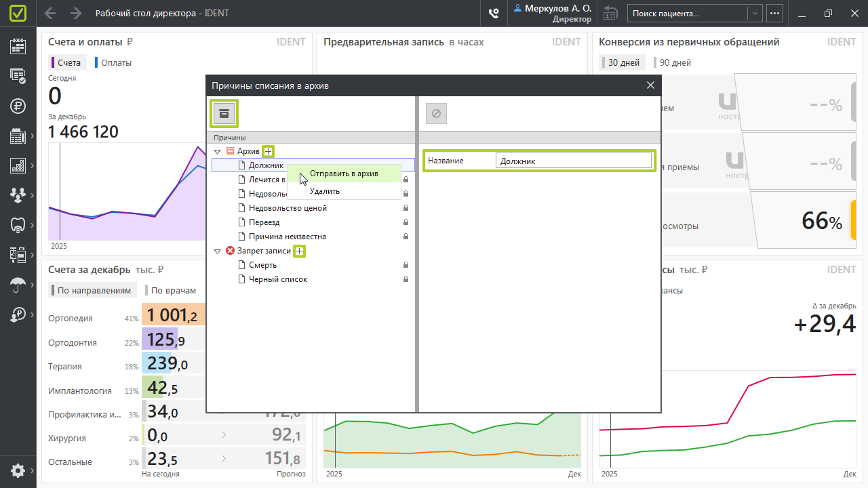Click the plus icon next to Архив
This screenshot has height=488, width=868.
[269, 151]
